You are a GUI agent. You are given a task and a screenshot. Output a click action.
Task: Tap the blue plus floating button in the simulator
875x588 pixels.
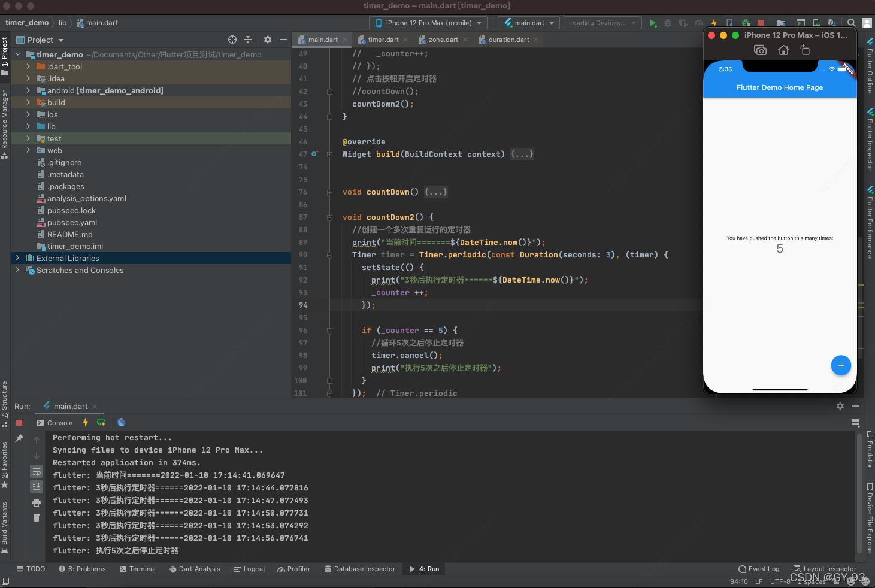pos(841,365)
